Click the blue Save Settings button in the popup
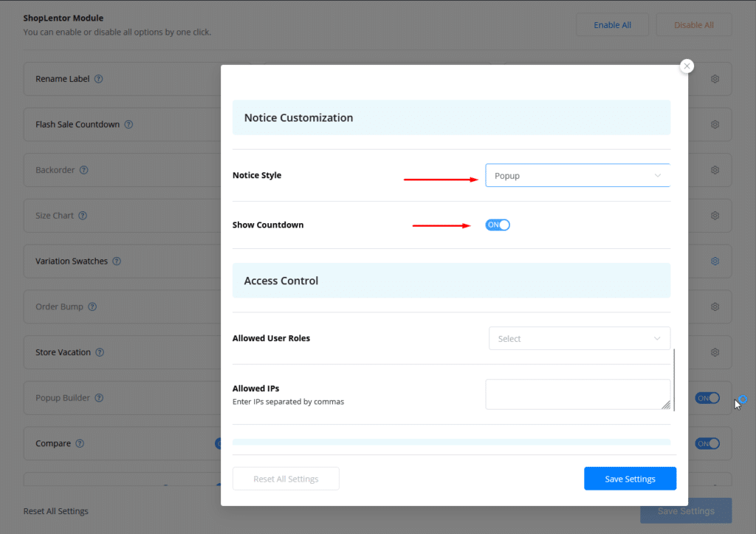The height and width of the screenshot is (534, 756). (x=629, y=479)
